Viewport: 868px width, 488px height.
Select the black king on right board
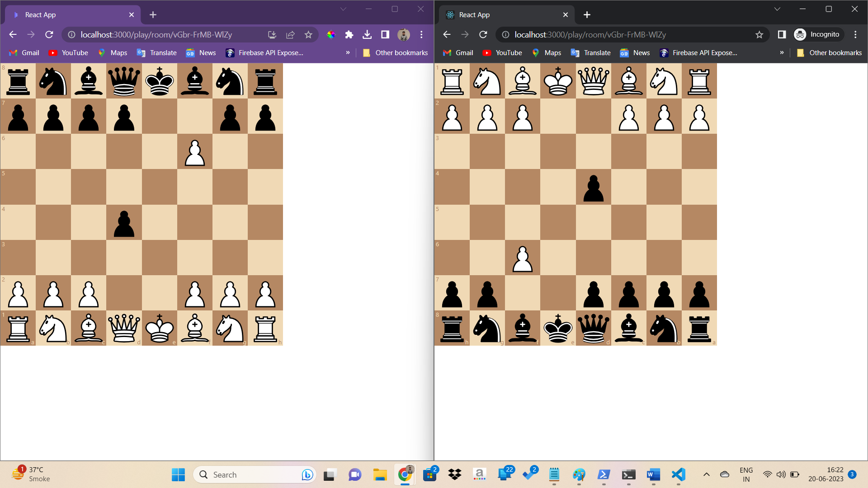click(x=558, y=328)
